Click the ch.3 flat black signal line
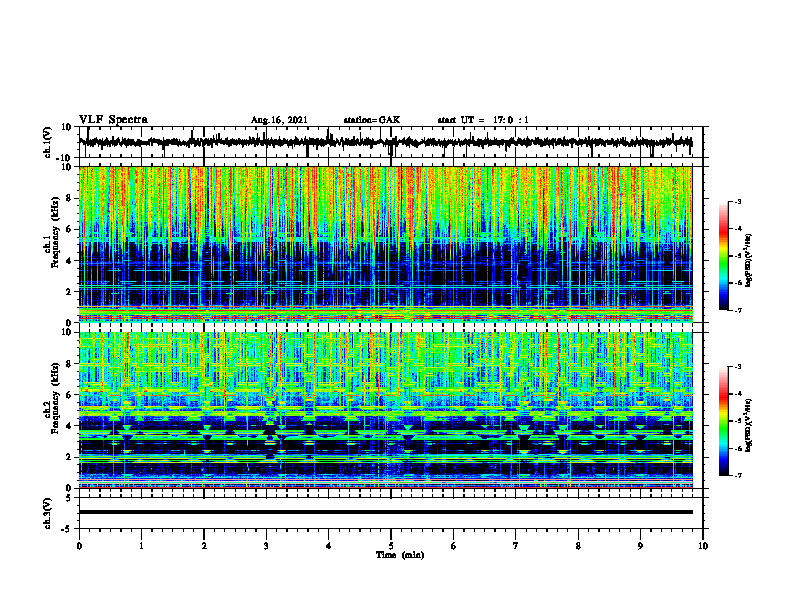Viewport: 792px width, 612px height. click(x=385, y=512)
